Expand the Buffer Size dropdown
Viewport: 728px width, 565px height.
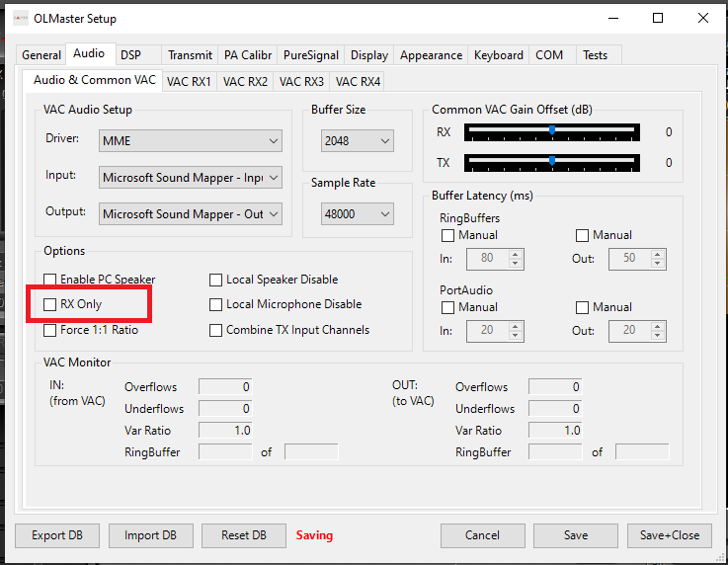(x=358, y=141)
